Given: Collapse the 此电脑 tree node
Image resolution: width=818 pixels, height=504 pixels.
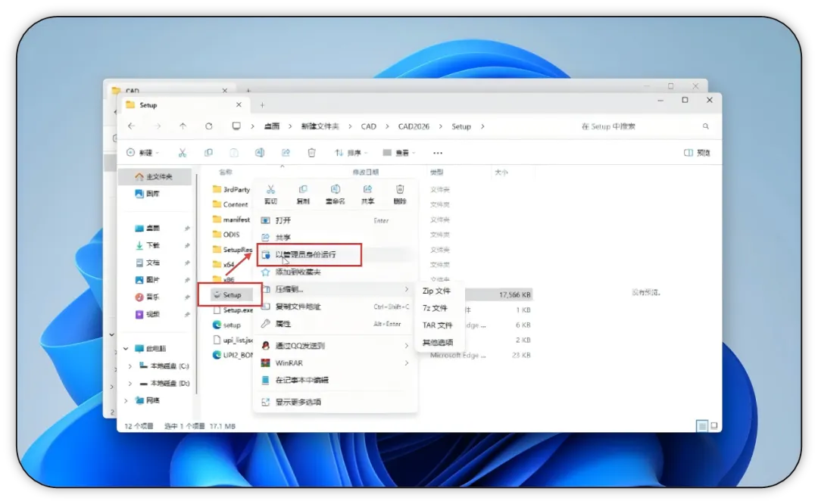Looking at the screenshot, I should point(126,348).
